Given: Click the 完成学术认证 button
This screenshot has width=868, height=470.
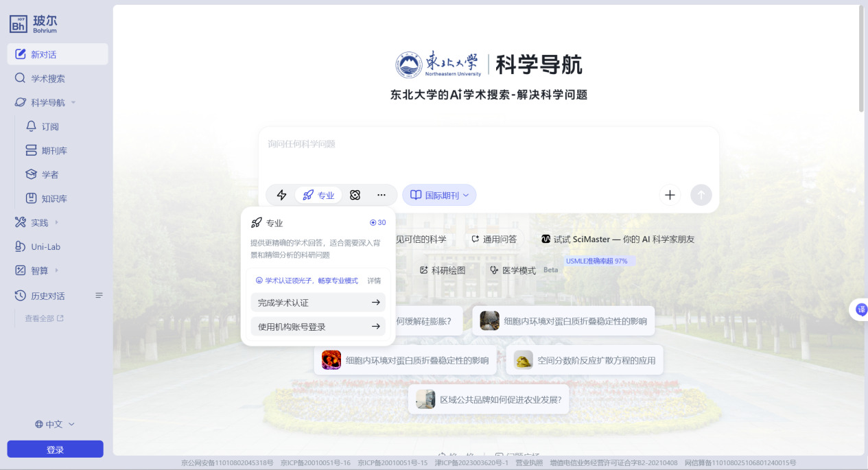Looking at the screenshot, I should pos(318,303).
